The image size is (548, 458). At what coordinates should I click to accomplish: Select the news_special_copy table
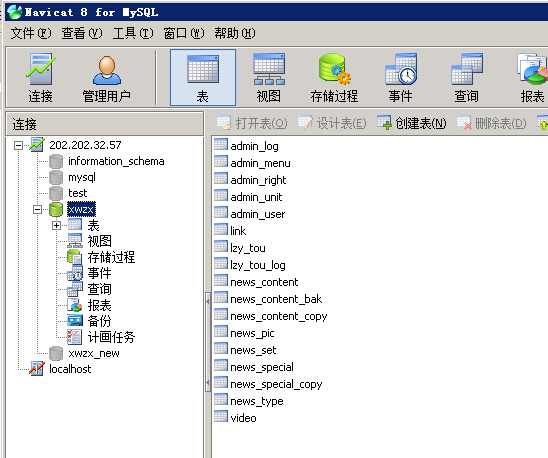[x=276, y=384]
